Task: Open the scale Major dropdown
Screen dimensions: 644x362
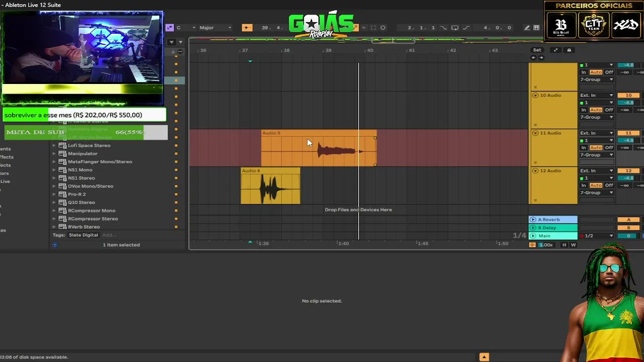Action: pyautogui.click(x=215, y=28)
